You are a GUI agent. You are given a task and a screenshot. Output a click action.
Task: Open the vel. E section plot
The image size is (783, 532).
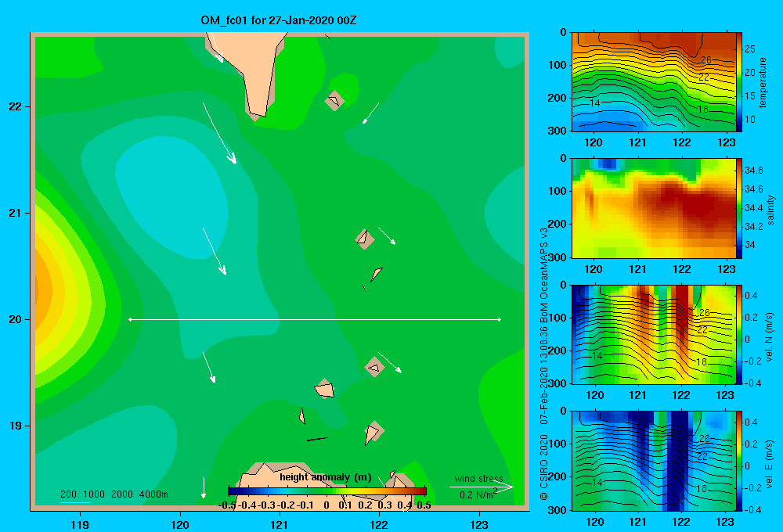654,461
